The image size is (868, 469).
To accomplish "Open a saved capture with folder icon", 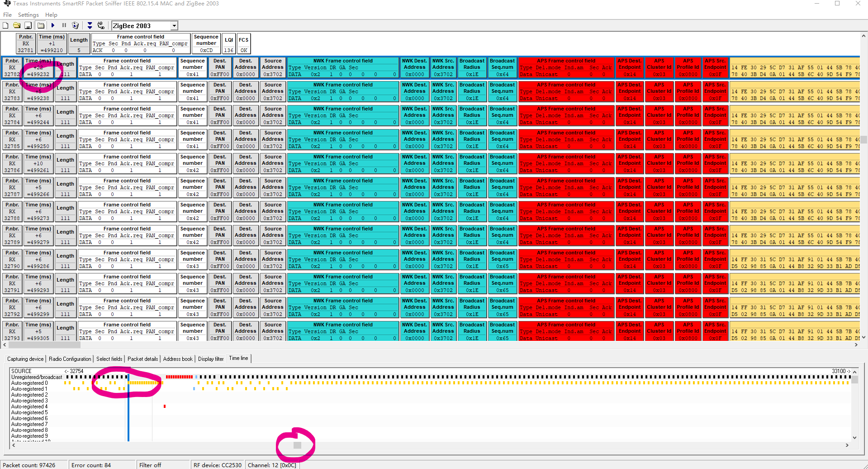I will point(17,26).
